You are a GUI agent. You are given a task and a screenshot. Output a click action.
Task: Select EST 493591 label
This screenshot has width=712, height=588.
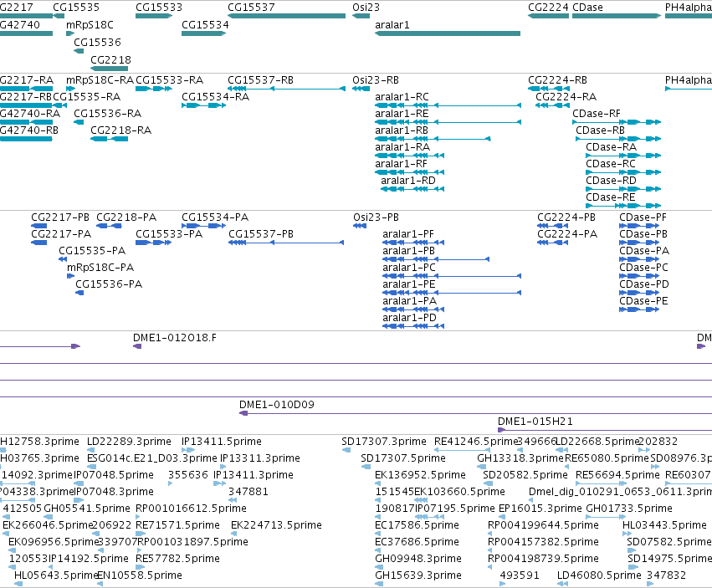[520, 575]
